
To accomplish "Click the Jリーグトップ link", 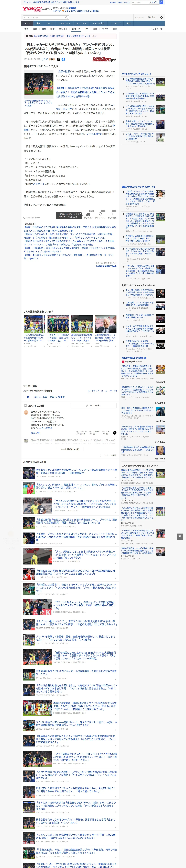I will 93,391.
